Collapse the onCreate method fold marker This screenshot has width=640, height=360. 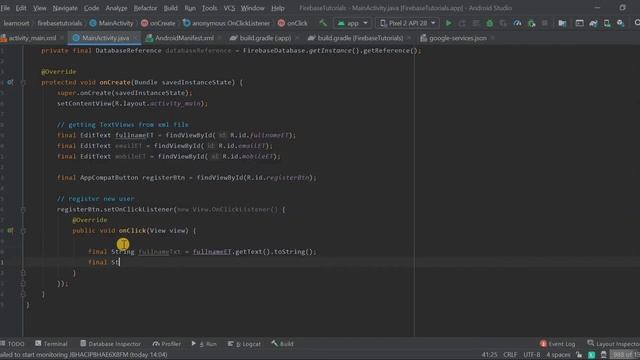[23, 82]
